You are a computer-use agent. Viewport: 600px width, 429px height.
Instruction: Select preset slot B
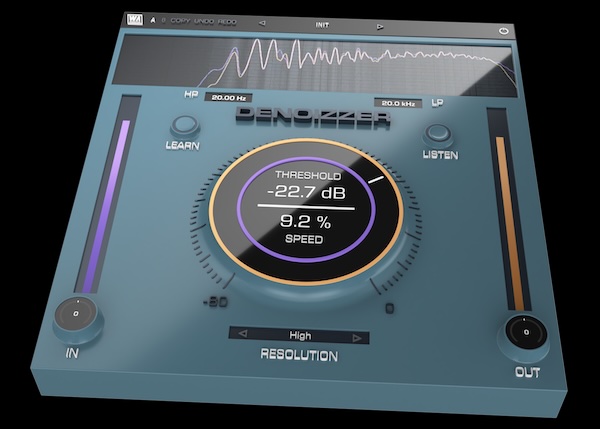163,20
